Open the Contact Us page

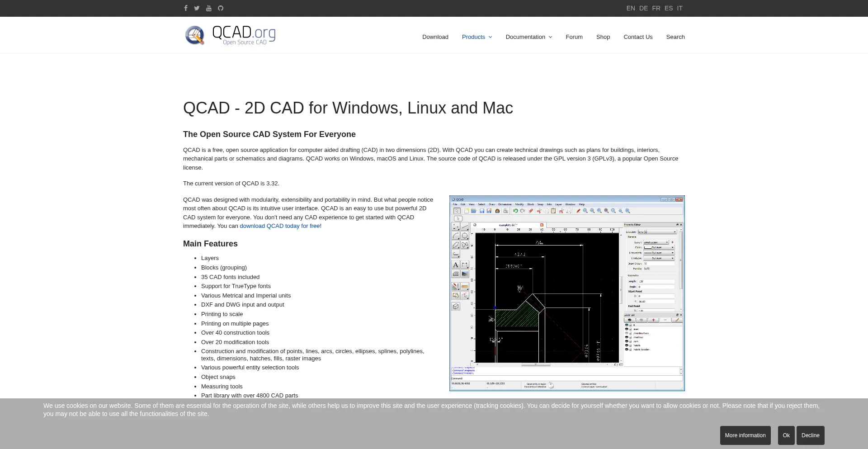click(638, 37)
